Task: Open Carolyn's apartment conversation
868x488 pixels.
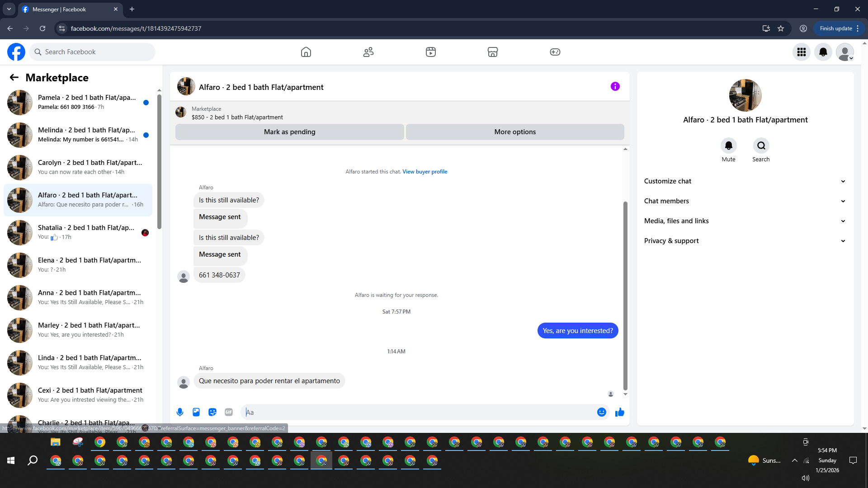Action: pyautogui.click(x=78, y=168)
